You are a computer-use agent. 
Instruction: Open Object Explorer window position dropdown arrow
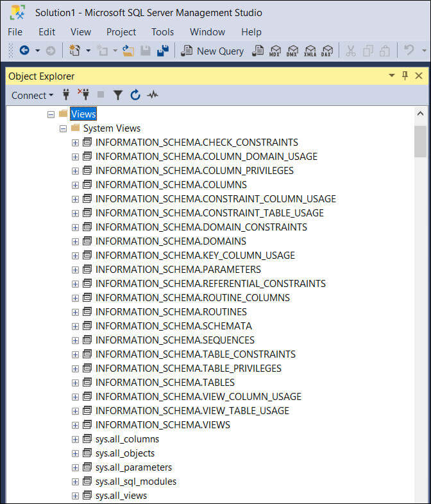pos(391,76)
